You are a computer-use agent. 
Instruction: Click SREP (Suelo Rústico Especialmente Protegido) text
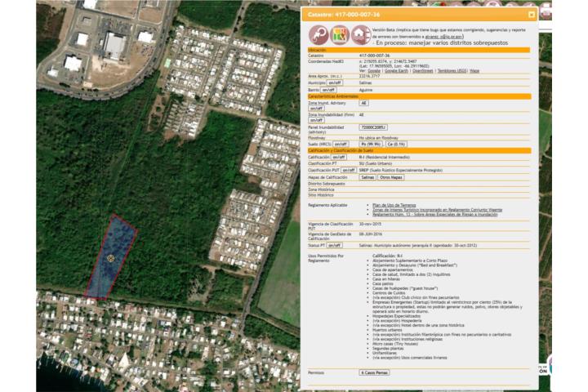click(x=400, y=171)
